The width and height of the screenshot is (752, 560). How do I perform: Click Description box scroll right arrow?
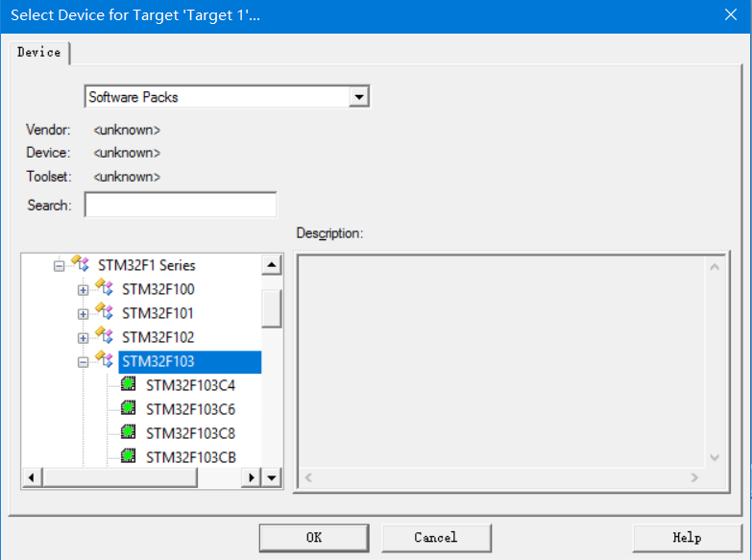pyautogui.click(x=694, y=477)
